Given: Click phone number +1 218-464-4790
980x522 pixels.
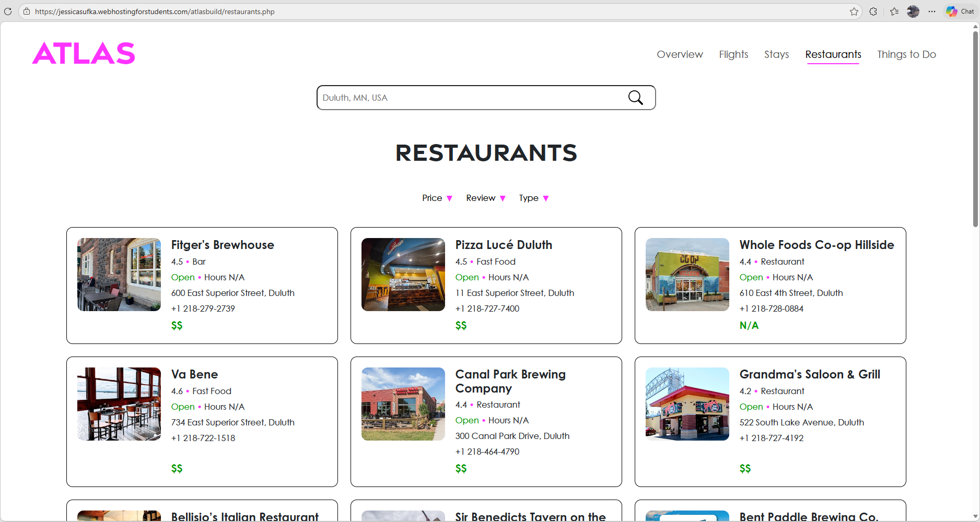Looking at the screenshot, I should (x=487, y=452).
